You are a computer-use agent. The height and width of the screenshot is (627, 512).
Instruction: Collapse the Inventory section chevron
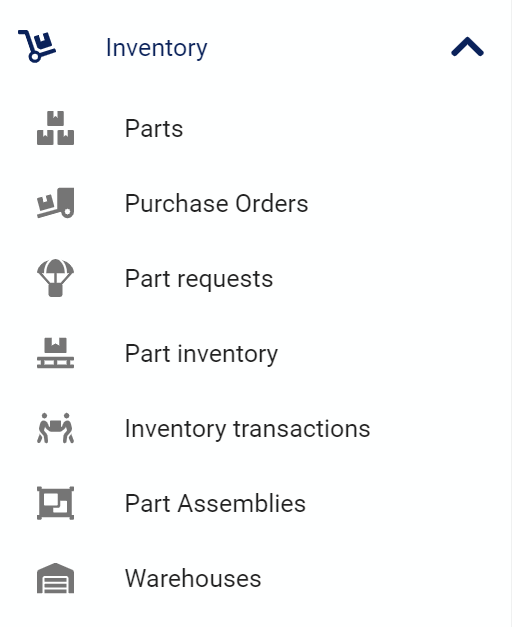pos(467,47)
